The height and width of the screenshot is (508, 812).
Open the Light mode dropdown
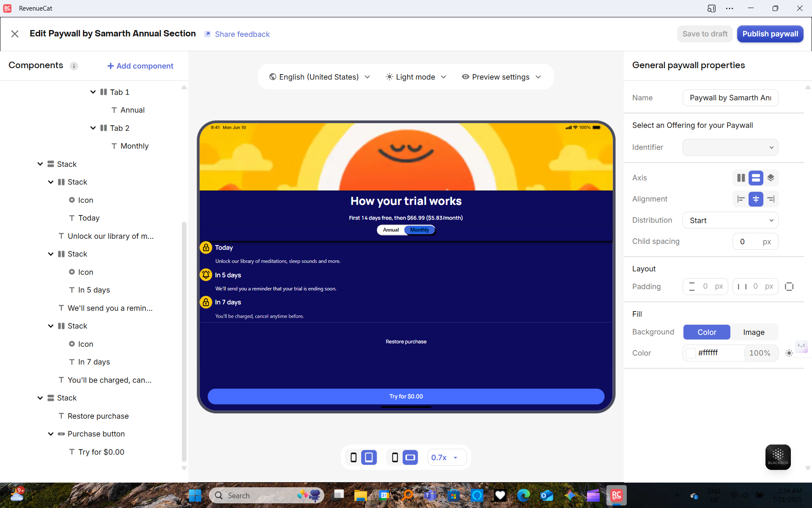pyautogui.click(x=416, y=77)
